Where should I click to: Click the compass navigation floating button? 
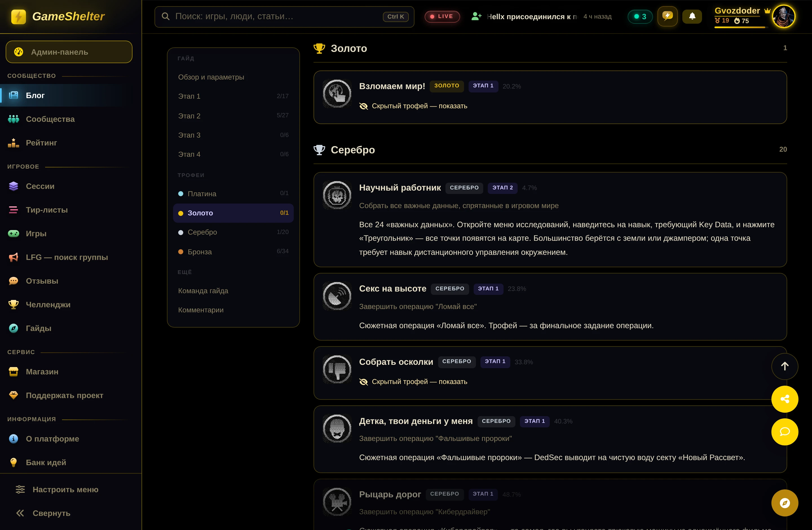(x=784, y=503)
